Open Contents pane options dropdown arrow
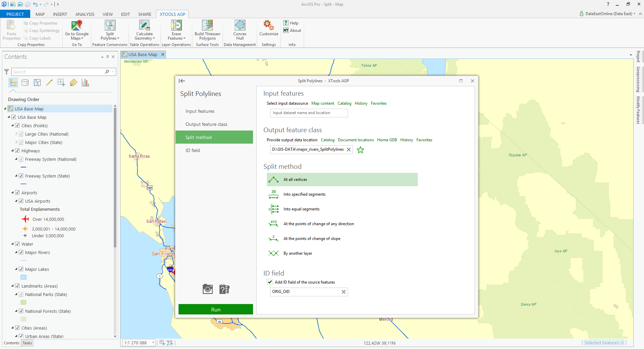Image resolution: width=644 pixels, height=349 pixels. (x=102, y=57)
